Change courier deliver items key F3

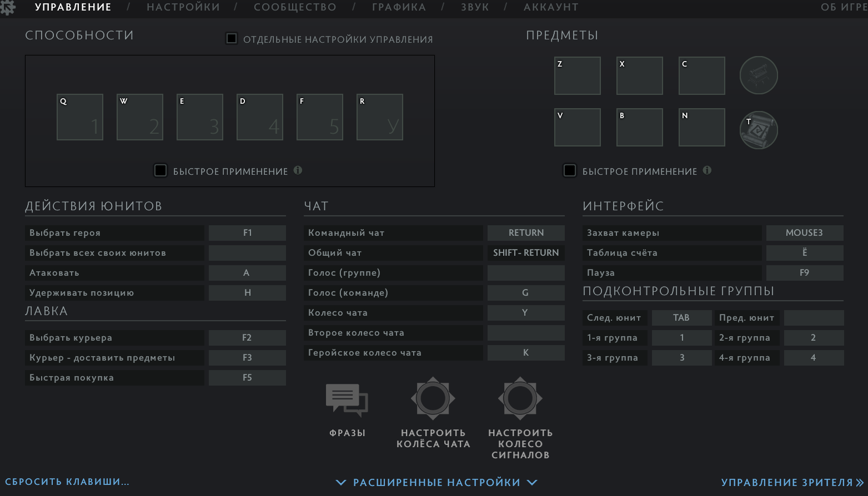(x=247, y=358)
